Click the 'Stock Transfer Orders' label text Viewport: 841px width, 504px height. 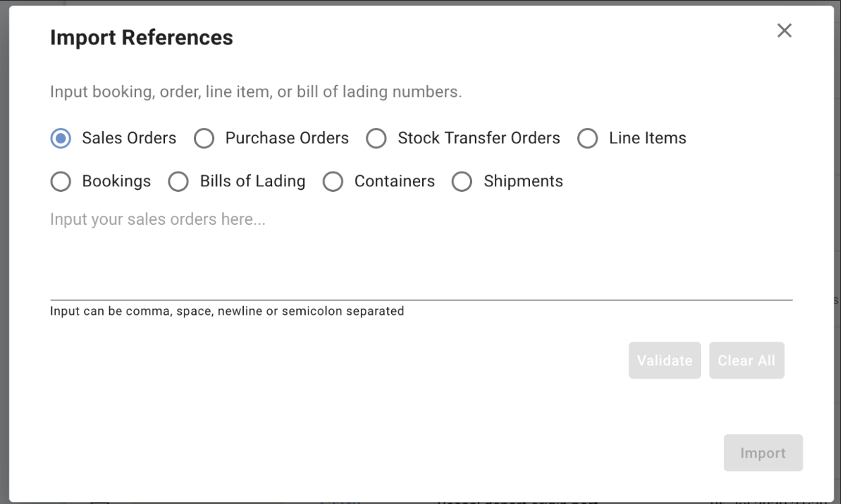pyautogui.click(x=479, y=138)
